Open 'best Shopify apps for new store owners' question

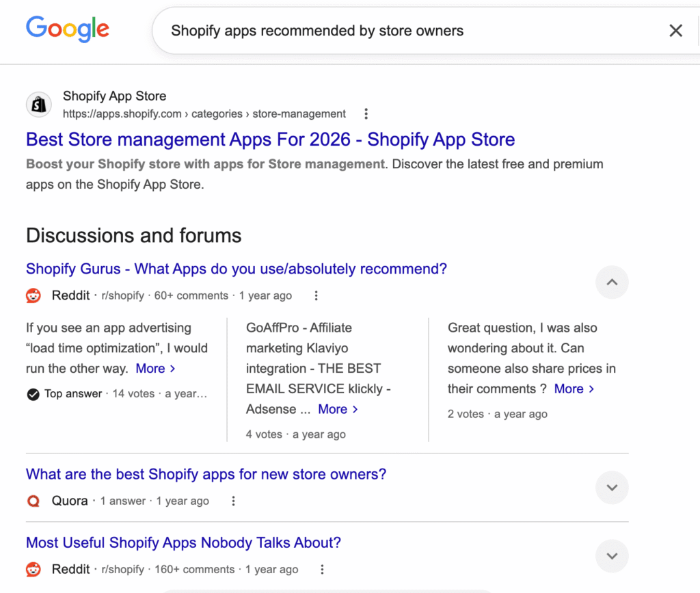point(206,474)
